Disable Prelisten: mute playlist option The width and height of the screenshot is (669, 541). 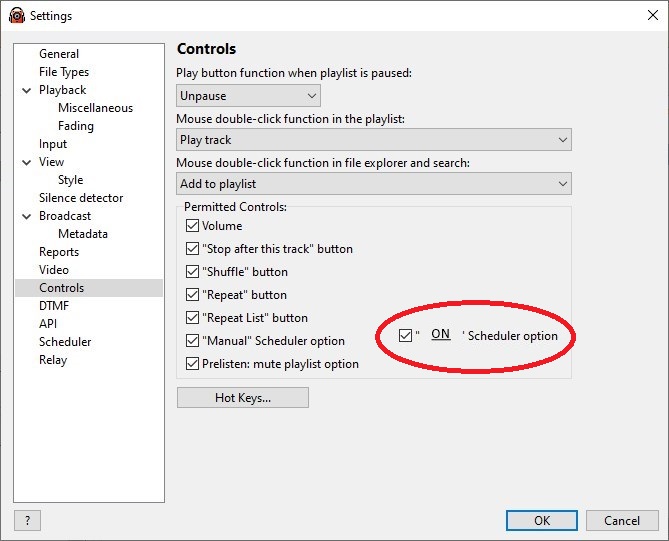pos(192,364)
